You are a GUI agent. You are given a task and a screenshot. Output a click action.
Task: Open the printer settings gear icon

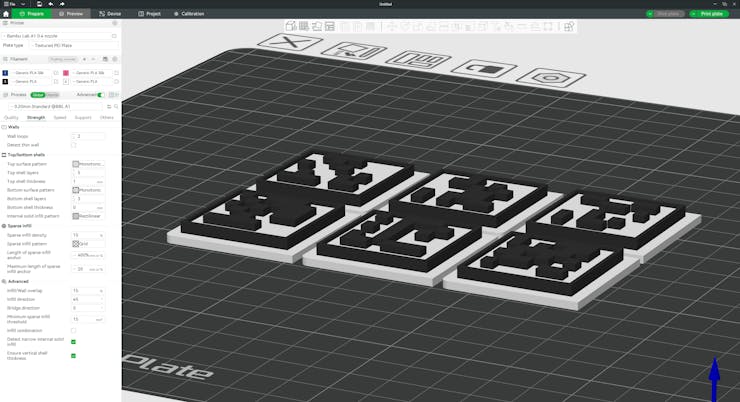point(114,23)
